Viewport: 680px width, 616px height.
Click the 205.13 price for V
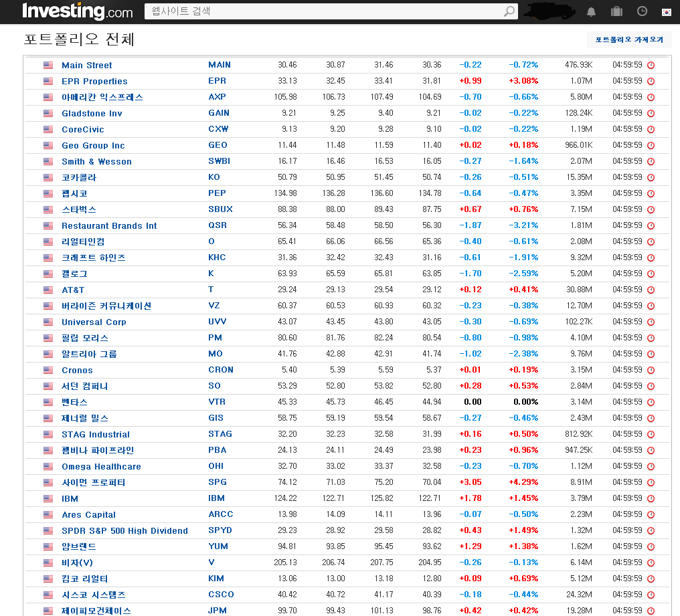(285, 562)
